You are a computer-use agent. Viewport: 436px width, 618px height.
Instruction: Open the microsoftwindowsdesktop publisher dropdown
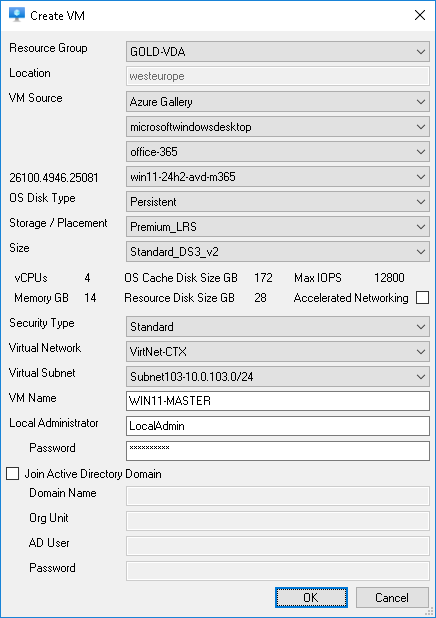(x=278, y=127)
